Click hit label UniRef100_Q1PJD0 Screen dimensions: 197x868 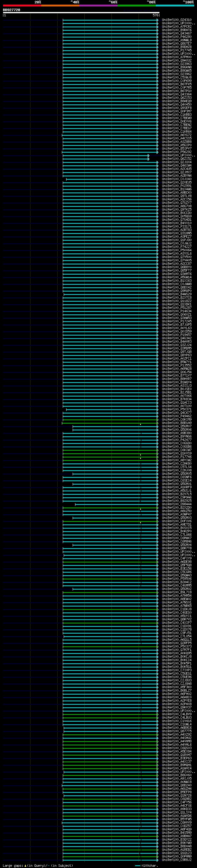tap(177, 240)
